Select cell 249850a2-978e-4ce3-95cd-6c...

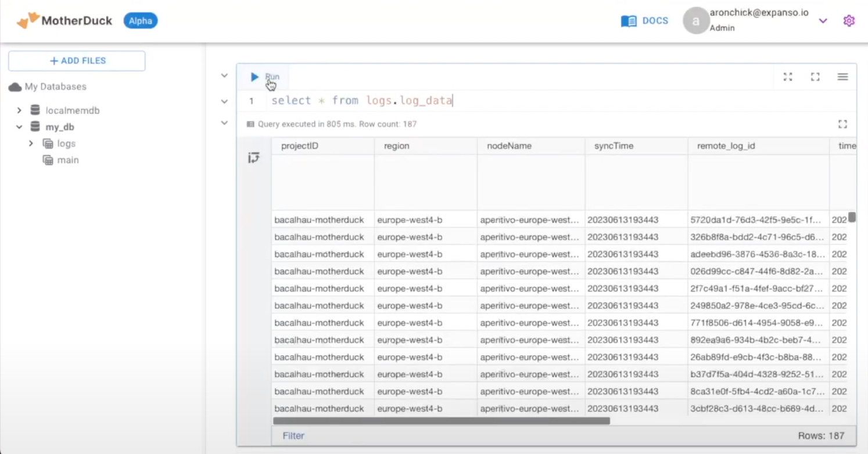(759, 305)
